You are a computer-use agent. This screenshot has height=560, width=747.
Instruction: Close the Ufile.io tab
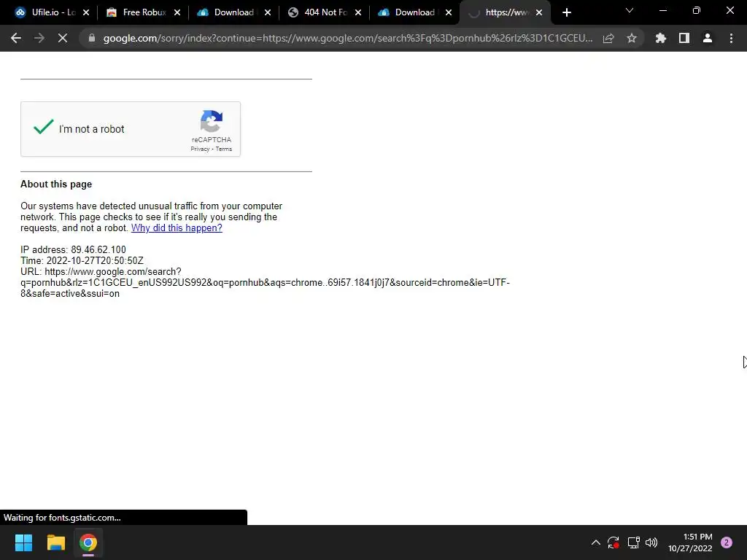coord(86,12)
